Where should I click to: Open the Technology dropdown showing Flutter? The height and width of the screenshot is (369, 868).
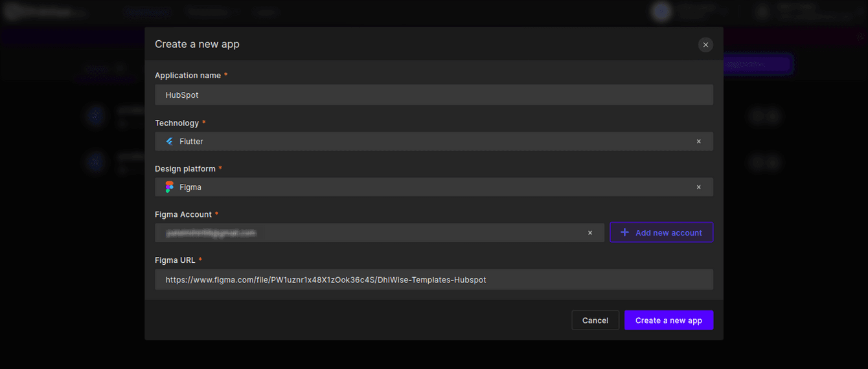(434, 141)
